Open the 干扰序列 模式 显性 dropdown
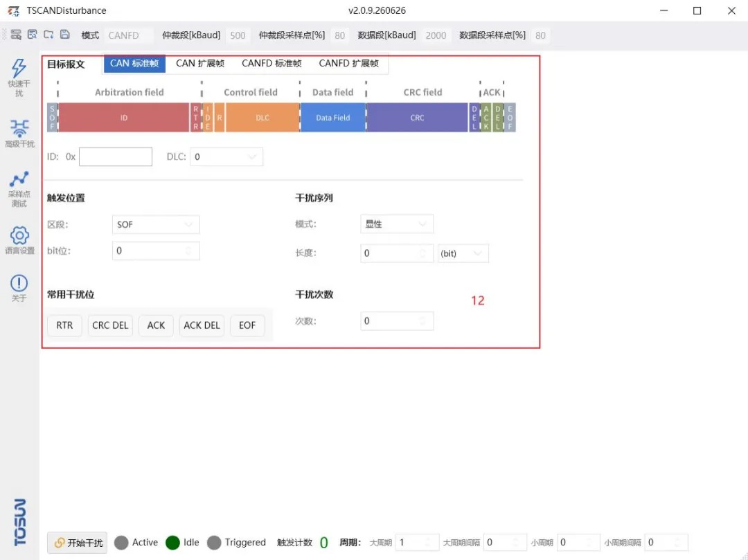748x560 pixels. point(396,224)
